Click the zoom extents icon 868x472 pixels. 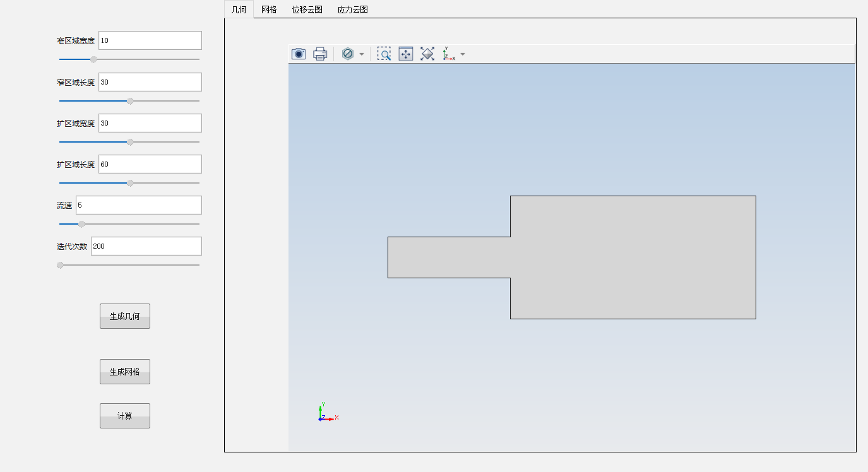(427, 54)
